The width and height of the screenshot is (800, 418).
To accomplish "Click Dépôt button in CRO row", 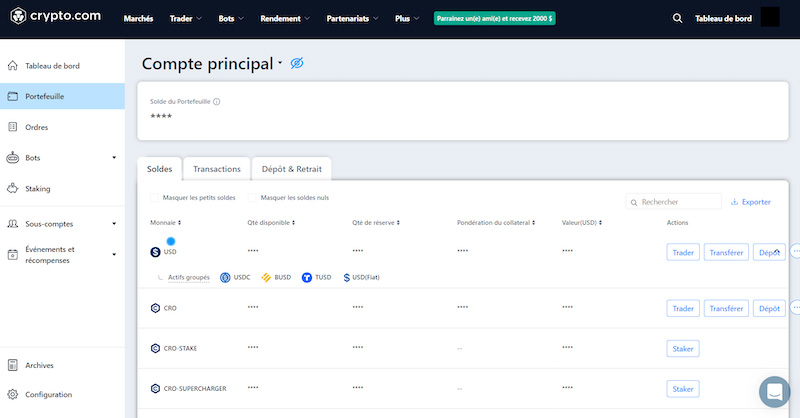I will click(769, 308).
